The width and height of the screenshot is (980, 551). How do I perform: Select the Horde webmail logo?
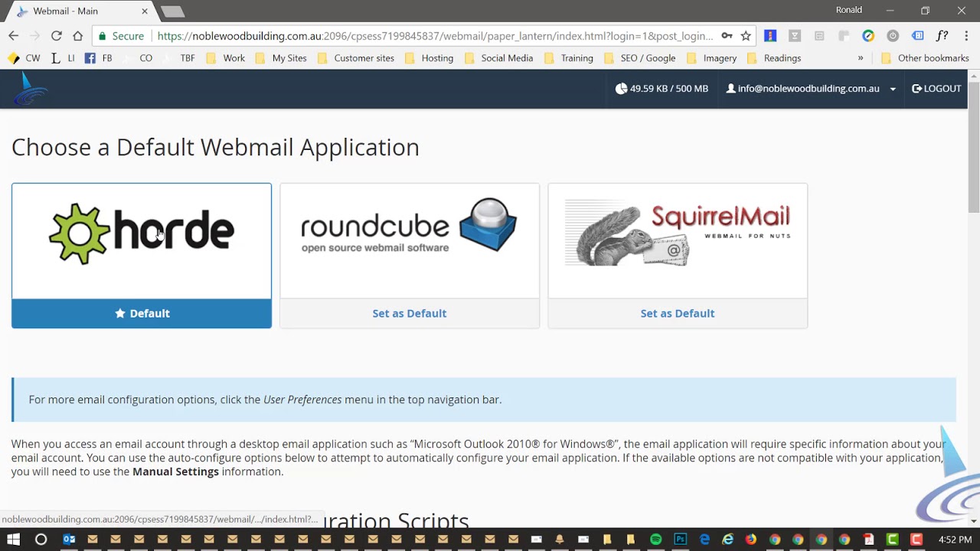[142, 233]
